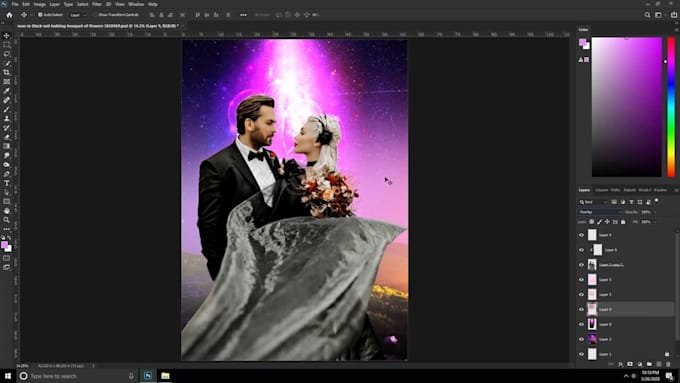Open the layer Opacity value dropdown
Image resolution: width=680 pixels, height=383 pixels.
[x=655, y=212]
